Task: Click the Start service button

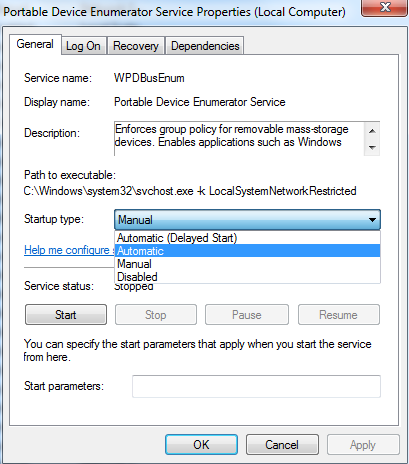Action: tap(66, 314)
